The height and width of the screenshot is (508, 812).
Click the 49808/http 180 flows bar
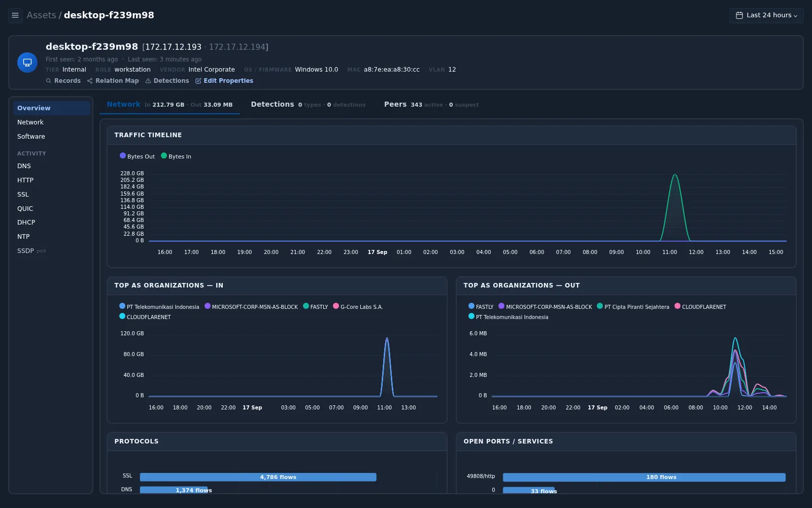[644, 477]
